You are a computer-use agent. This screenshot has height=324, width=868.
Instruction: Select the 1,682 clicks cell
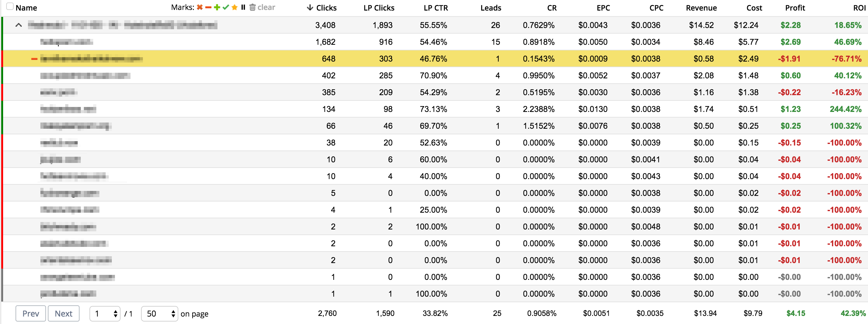(x=325, y=42)
